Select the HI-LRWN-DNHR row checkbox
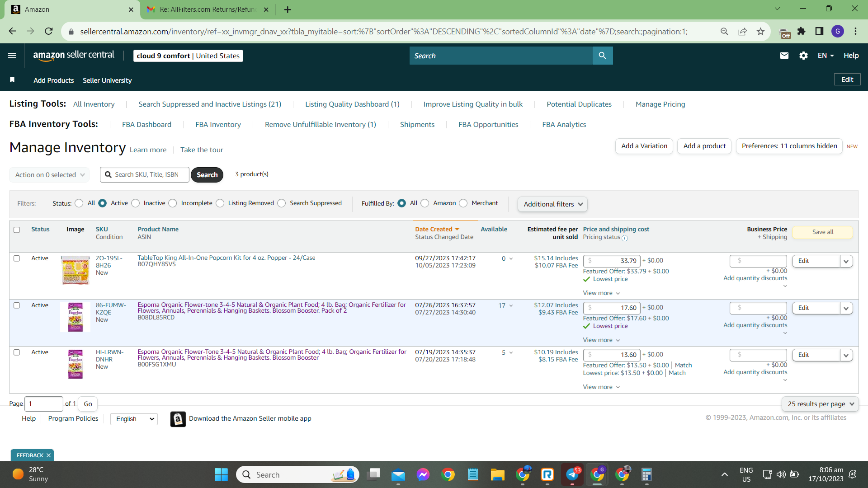This screenshot has width=868, height=488. click(17, 352)
